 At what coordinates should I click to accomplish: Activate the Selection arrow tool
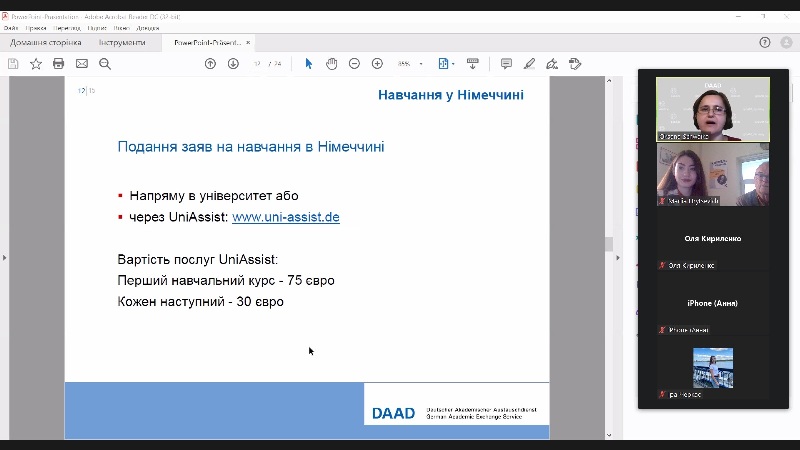308,64
